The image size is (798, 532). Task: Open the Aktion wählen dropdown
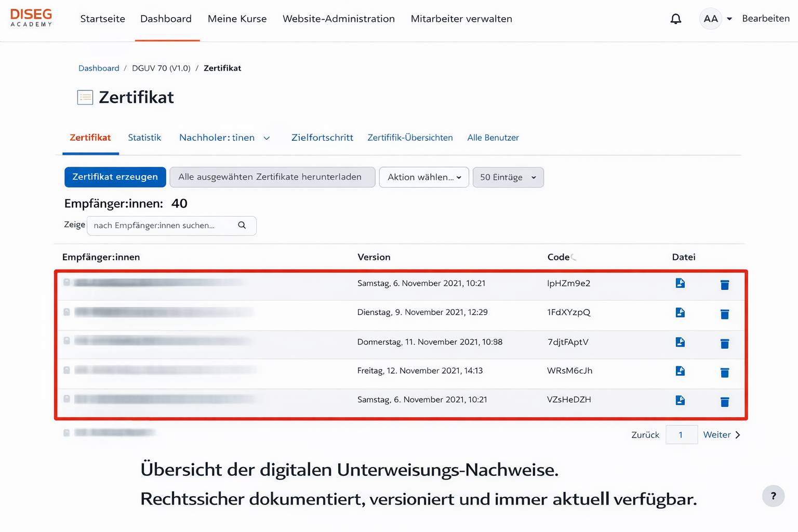(x=423, y=177)
